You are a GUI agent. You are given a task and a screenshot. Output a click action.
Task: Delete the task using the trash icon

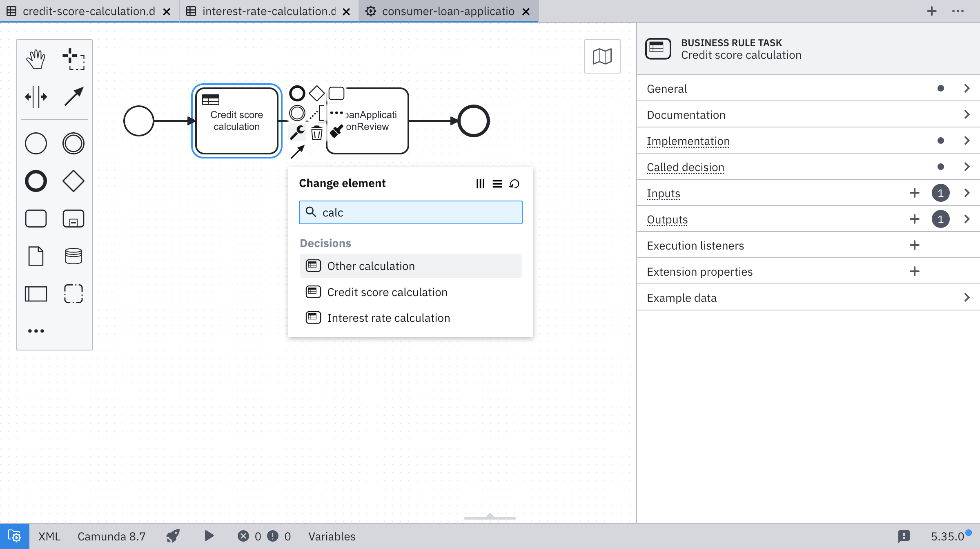point(317,133)
